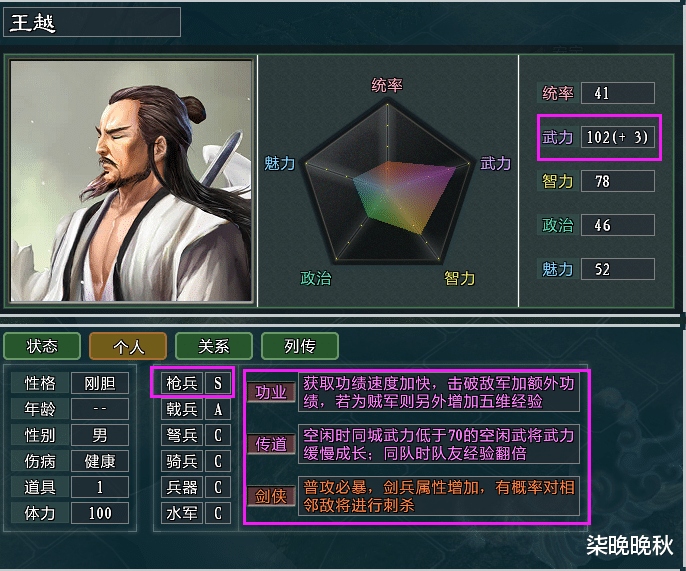Select the 传道 skill label
This screenshot has height=571, width=686.
tap(271, 444)
